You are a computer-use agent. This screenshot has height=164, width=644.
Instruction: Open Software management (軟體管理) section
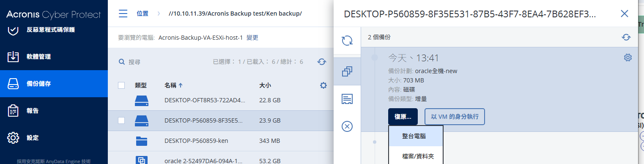coord(54,57)
